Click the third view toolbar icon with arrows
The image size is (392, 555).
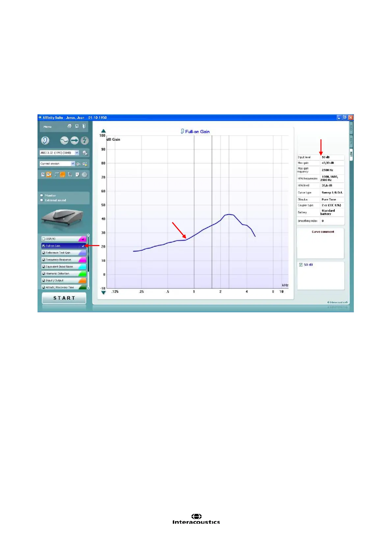pyautogui.click(x=56, y=175)
